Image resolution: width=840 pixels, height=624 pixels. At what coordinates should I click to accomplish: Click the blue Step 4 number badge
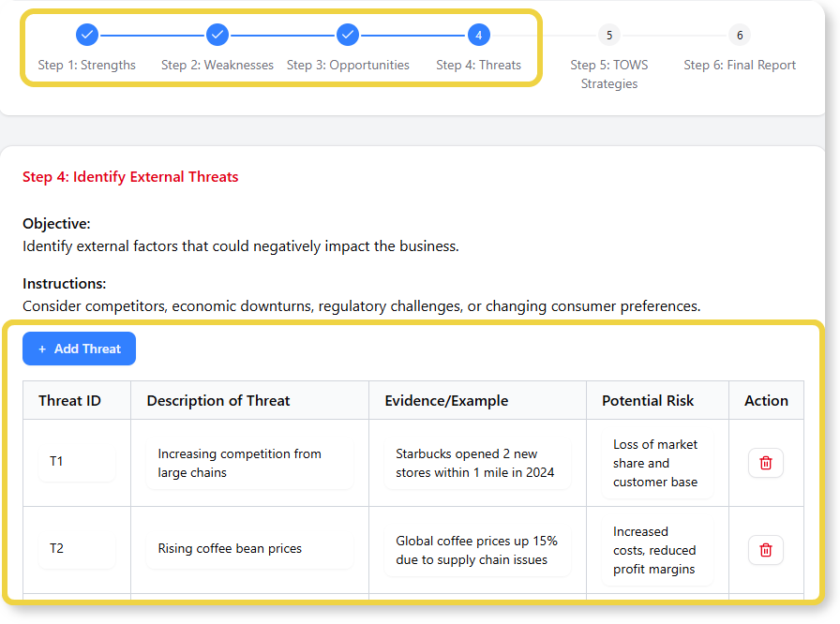478,34
